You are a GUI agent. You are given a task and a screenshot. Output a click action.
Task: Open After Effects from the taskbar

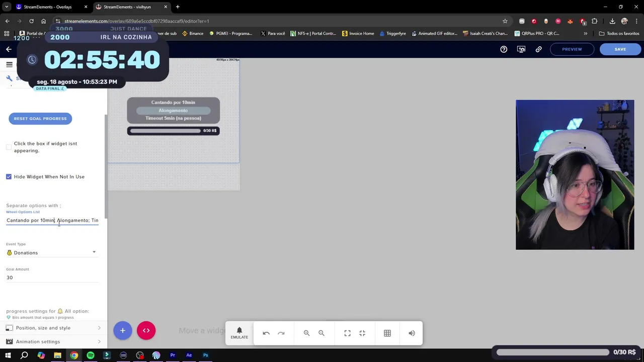click(189, 355)
